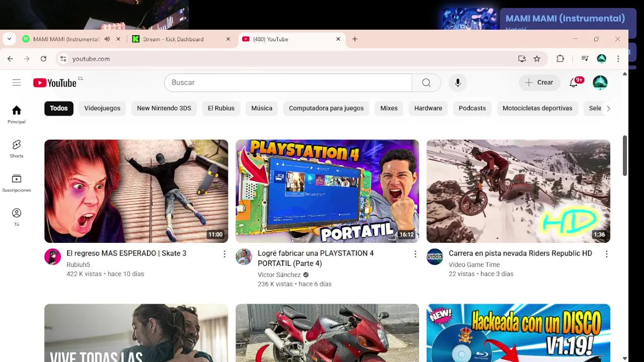The width and height of the screenshot is (644, 362).
Task: Play the Riders Republic snowy bike thumbnail
Action: (518, 191)
